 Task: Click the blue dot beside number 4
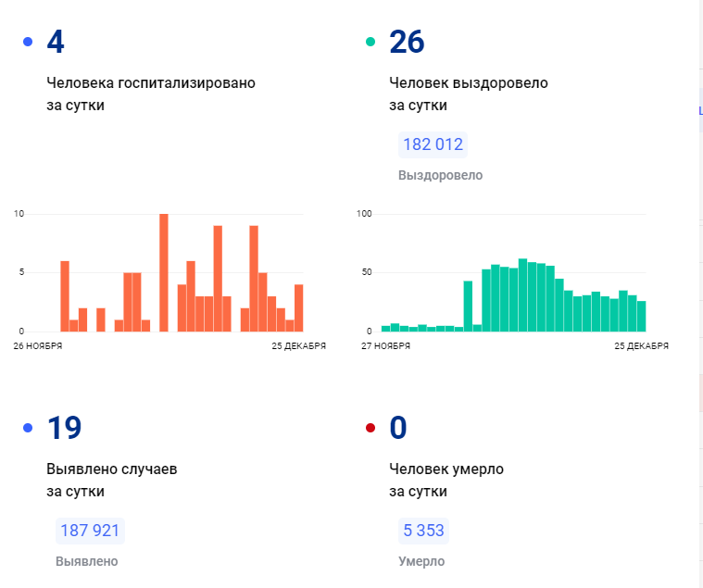pyautogui.click(x=28, y=42)
